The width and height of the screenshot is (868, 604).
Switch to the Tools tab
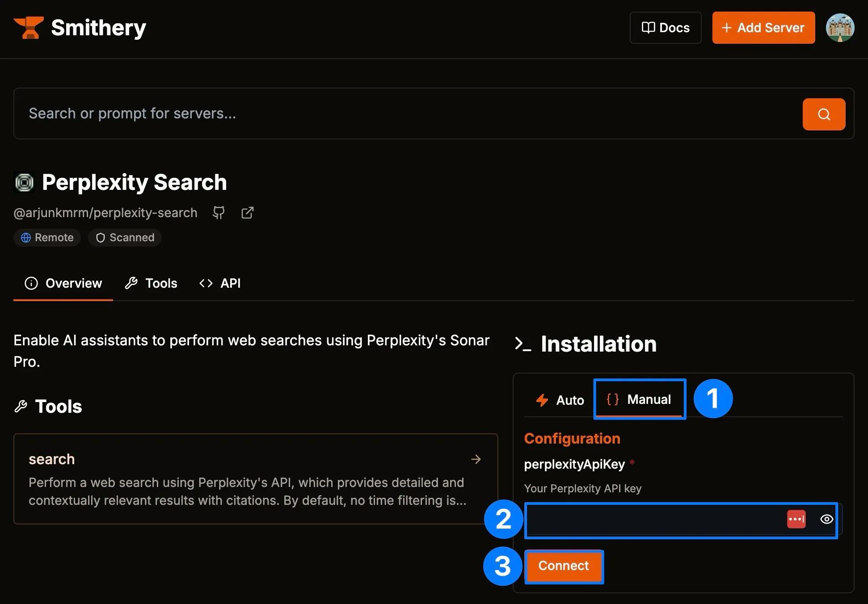152,283
